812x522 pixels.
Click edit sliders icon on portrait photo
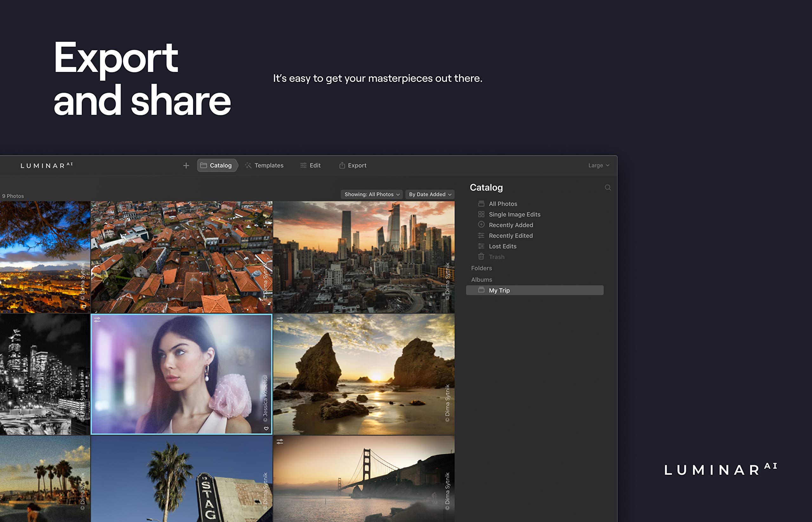[97, 319]
